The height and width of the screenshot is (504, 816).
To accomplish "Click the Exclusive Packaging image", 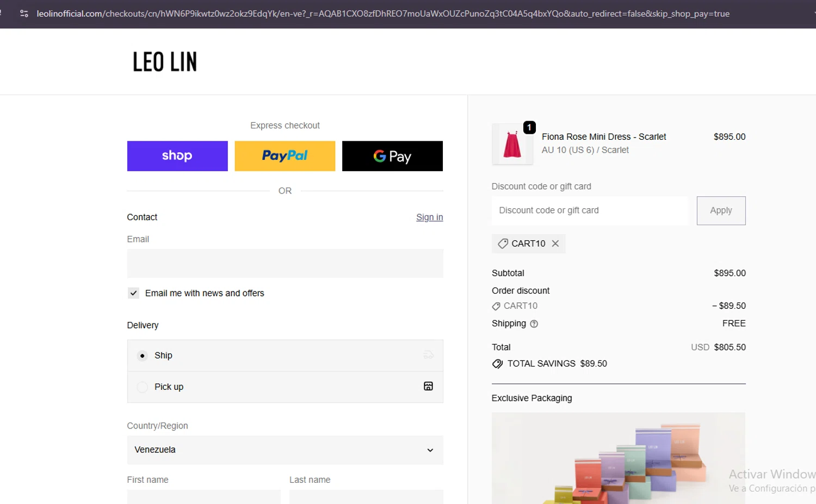I will click(619, 458).
